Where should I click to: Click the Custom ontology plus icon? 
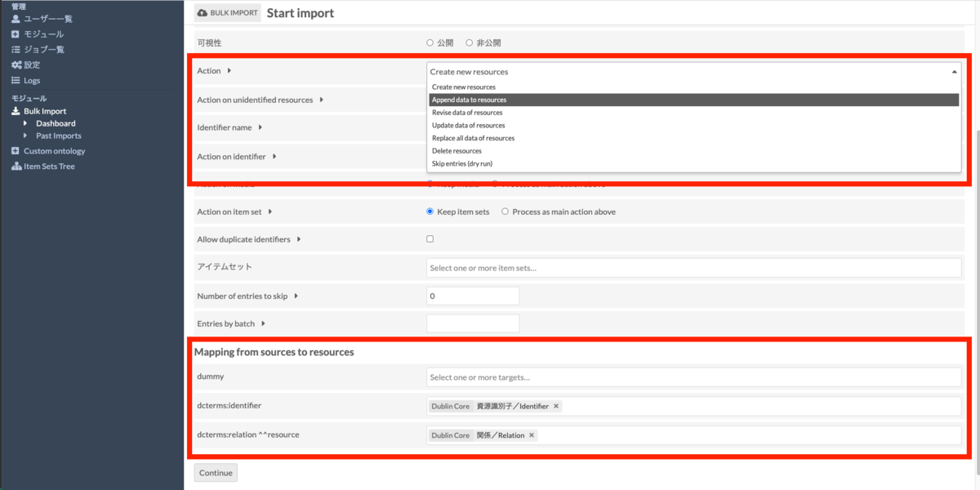pyautogui.click(x=16, y=151)
